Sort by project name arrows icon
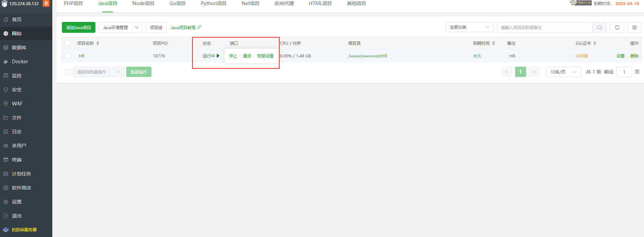 click(x=98, y=43)
